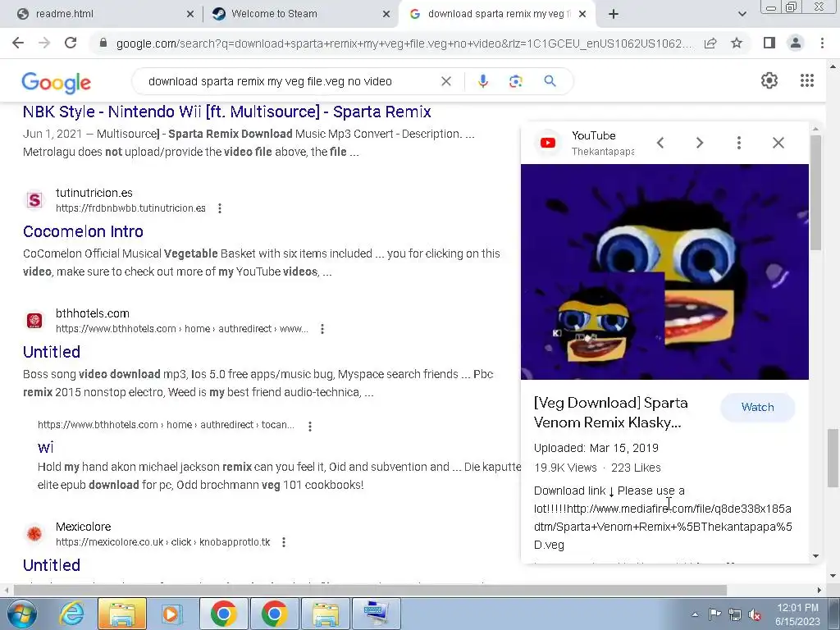
Task: Click the YouTube panel vertical scrollbar
Action: [816, 192]
